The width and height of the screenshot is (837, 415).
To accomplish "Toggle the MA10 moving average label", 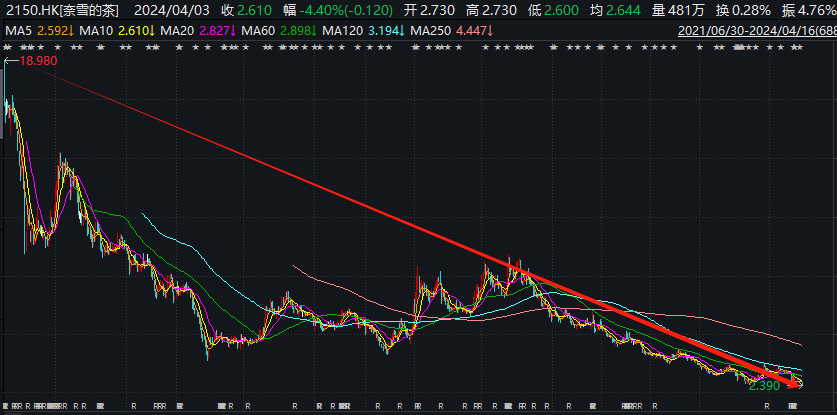I will [96, 31].
